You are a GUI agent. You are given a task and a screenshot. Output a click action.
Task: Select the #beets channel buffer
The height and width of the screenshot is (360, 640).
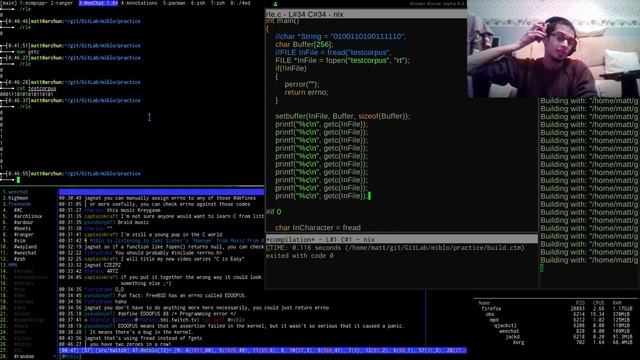(22, 229)
